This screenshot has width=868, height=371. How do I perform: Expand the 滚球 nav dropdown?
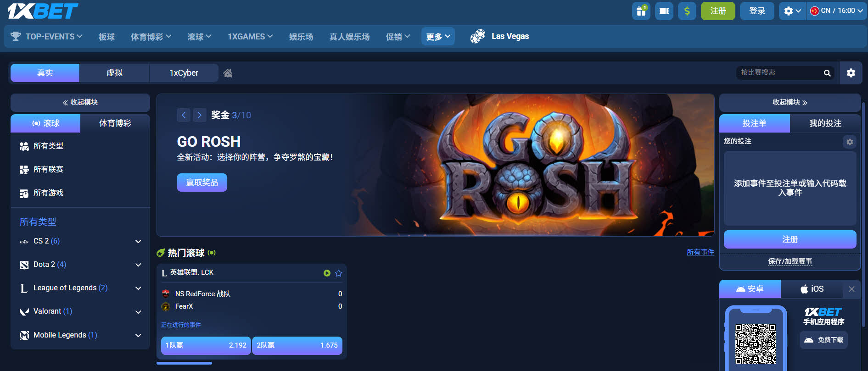tap(199, 37)
